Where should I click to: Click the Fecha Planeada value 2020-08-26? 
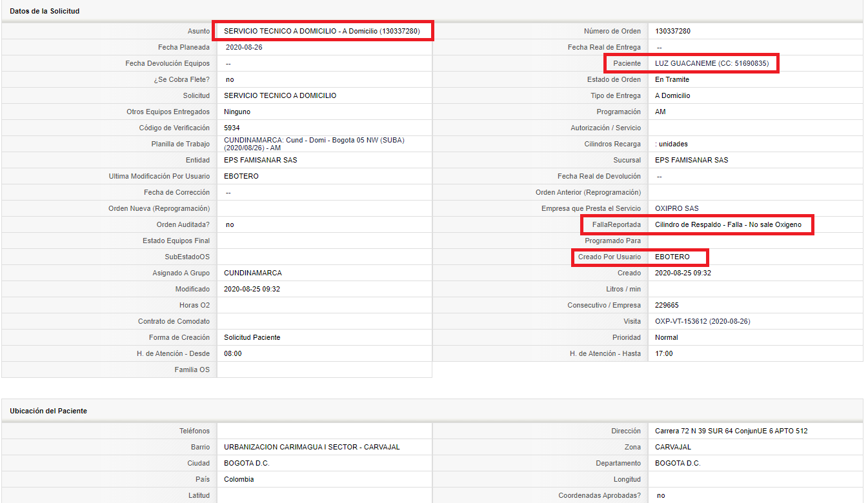point(244,47)
